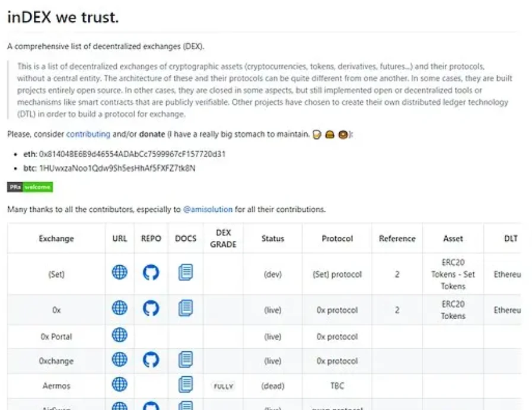Click the globe URL icon for 0x Portal
Screen dimensions: 532x410
[120, 335]
